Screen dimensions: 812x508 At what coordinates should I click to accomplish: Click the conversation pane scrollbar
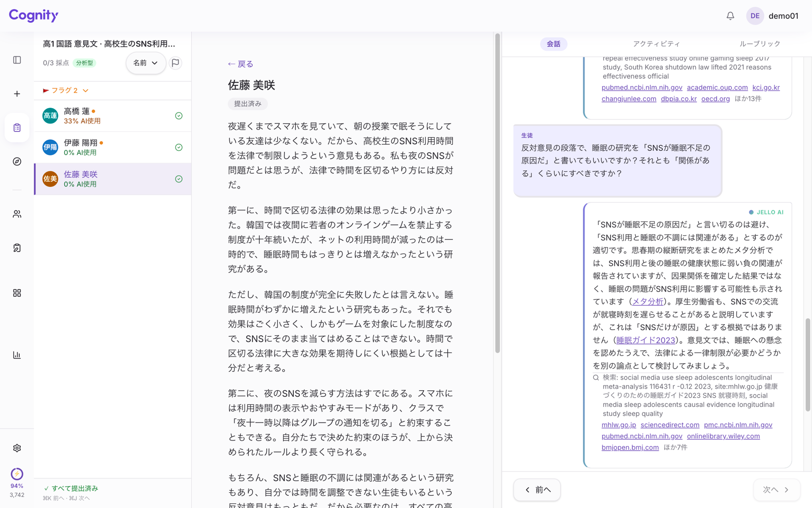pyautogui.click(x=808, y=365)
